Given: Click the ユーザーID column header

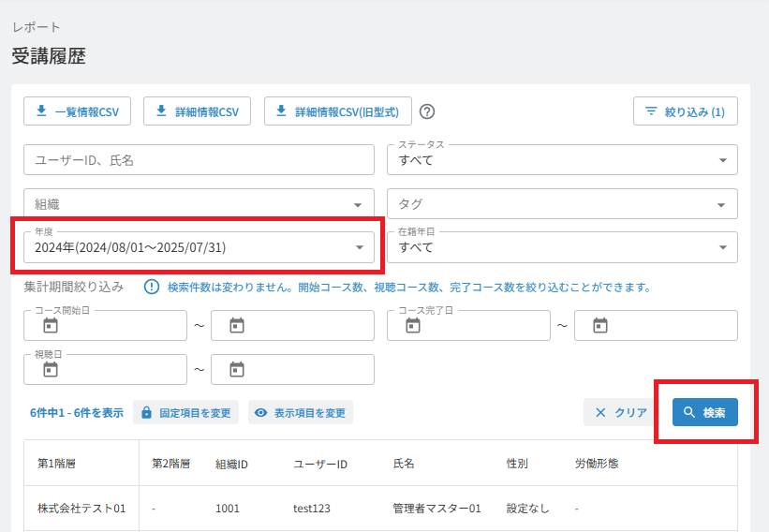Looking at the screenshot, I should click(319, 464).
